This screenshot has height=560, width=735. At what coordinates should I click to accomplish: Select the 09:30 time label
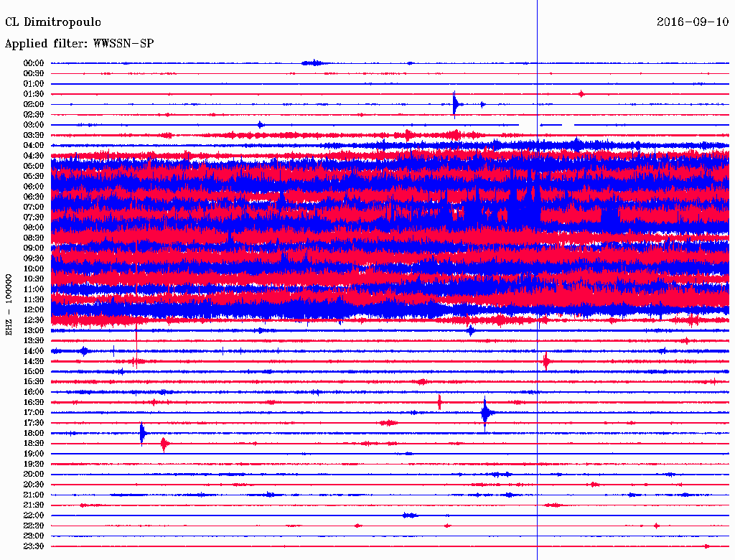(34, 258)
